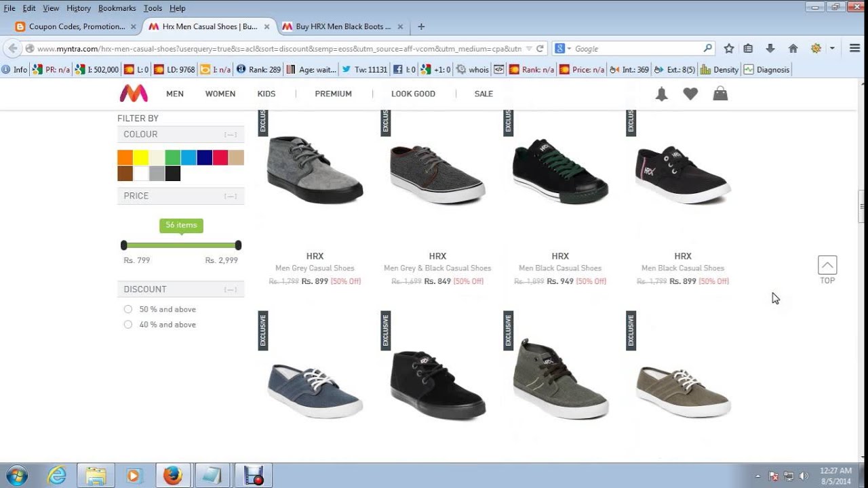The image size is (868, 488).
Task: Click the Twitter Tw: 11131 item
Action: click(365, 70)
